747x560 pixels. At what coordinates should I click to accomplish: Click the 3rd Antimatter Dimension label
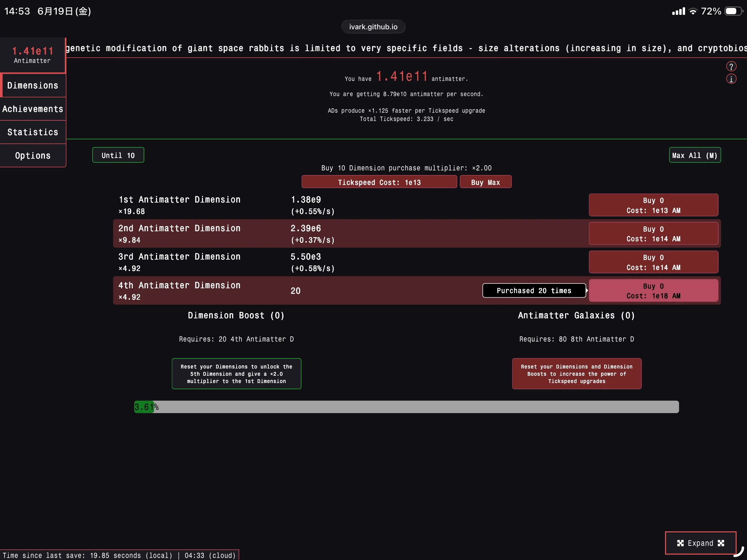tap(179, 257)
